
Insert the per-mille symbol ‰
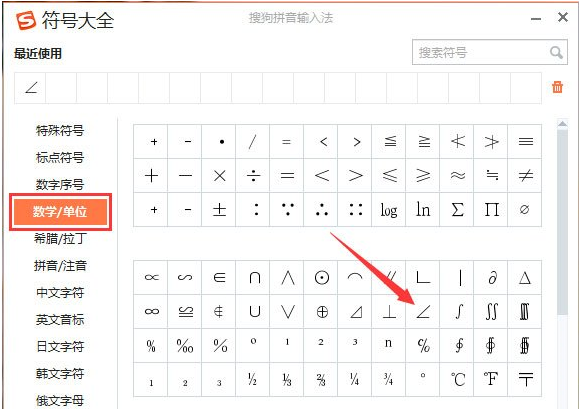click(x=185, y=346)
